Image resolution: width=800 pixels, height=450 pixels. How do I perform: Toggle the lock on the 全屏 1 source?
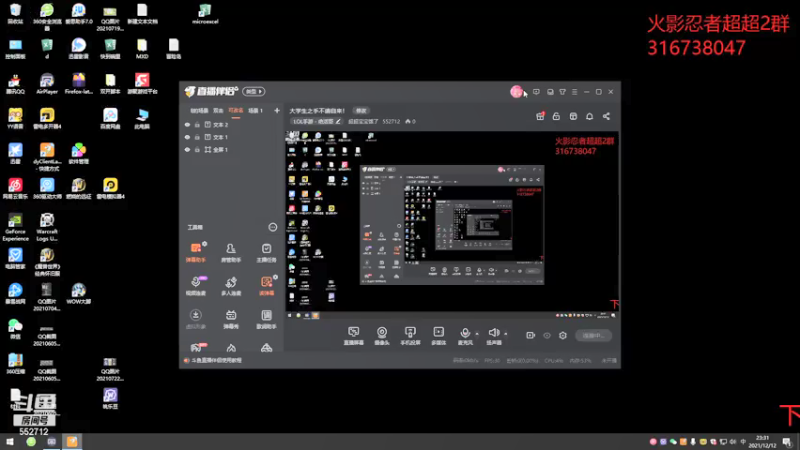tap(197, 149)
